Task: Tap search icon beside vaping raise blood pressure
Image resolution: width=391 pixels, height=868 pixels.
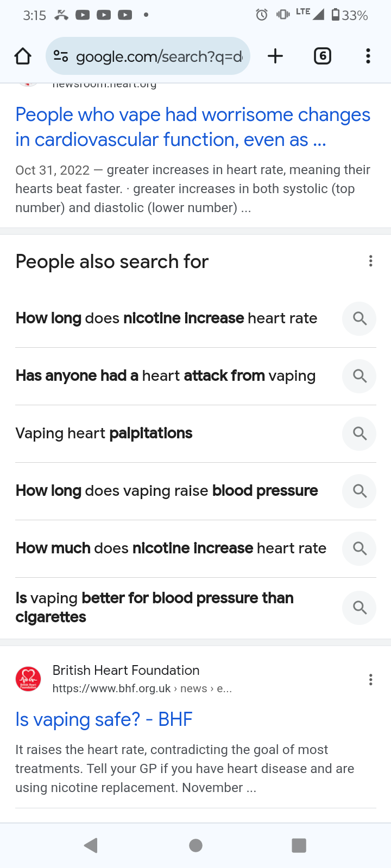Action: pyautogui.click(x=359, y=491)
